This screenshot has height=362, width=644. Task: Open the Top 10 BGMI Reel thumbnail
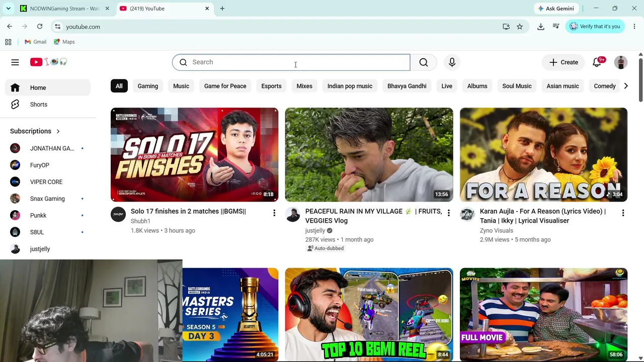pos(369,315)
